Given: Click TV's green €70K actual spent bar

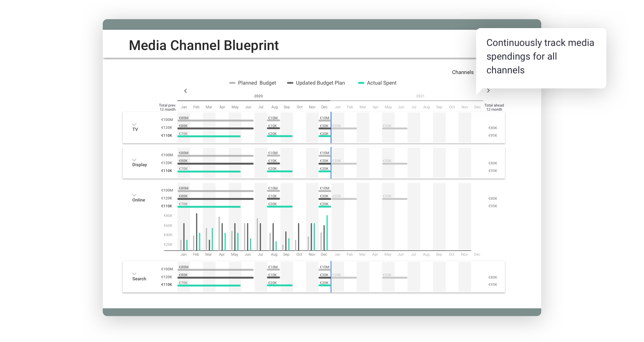Looking at the screenshot, I should (209, 136).
